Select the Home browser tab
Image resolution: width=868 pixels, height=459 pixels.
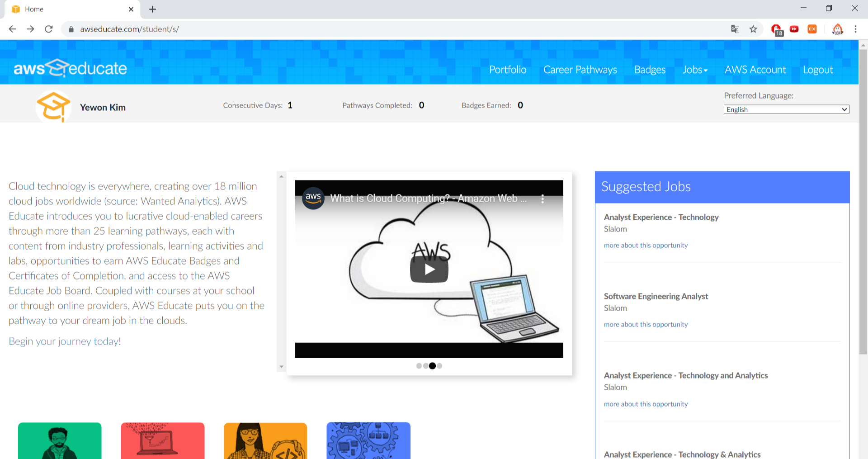coord(72,9)
